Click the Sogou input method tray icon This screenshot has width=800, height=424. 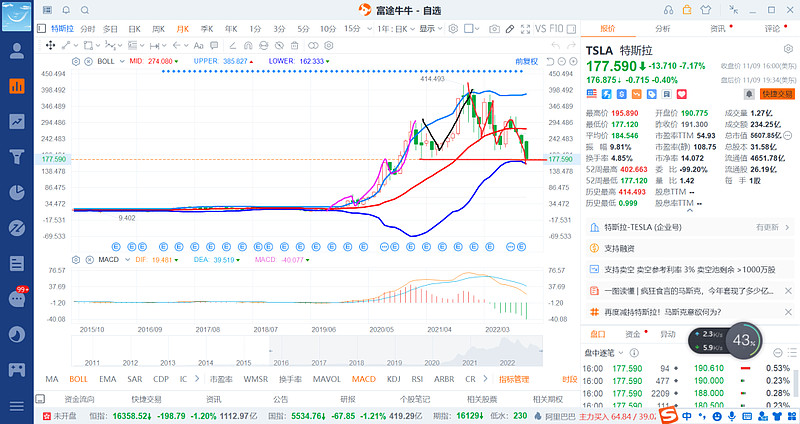(668, 416)
